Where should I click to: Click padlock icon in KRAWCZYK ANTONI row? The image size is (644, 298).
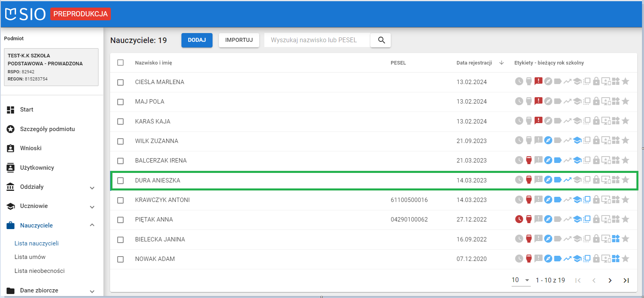point(596,200)
